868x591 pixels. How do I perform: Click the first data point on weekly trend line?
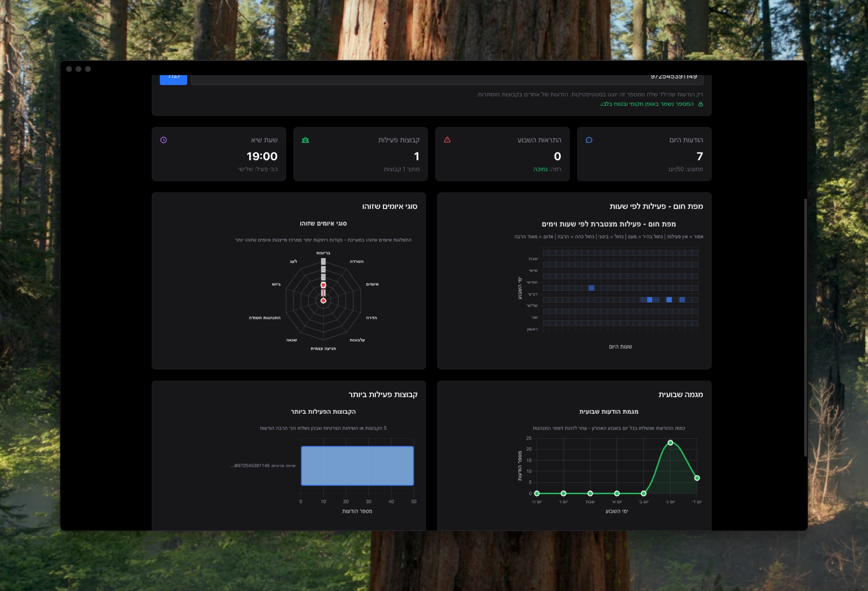537,493
